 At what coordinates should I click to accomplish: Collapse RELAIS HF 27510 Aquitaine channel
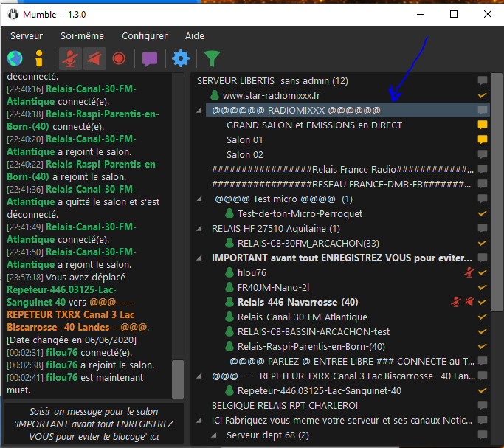tap(199, 229)
